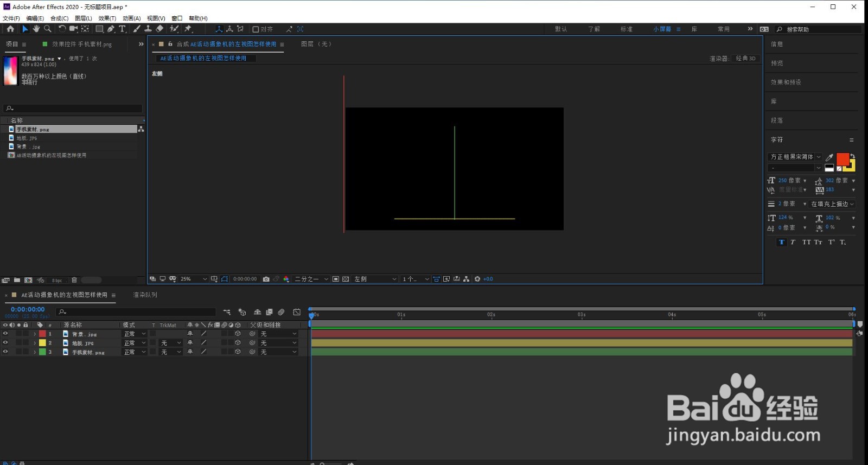
Task: Click the green label color of 手机素材.png
Action: [42, 352]
